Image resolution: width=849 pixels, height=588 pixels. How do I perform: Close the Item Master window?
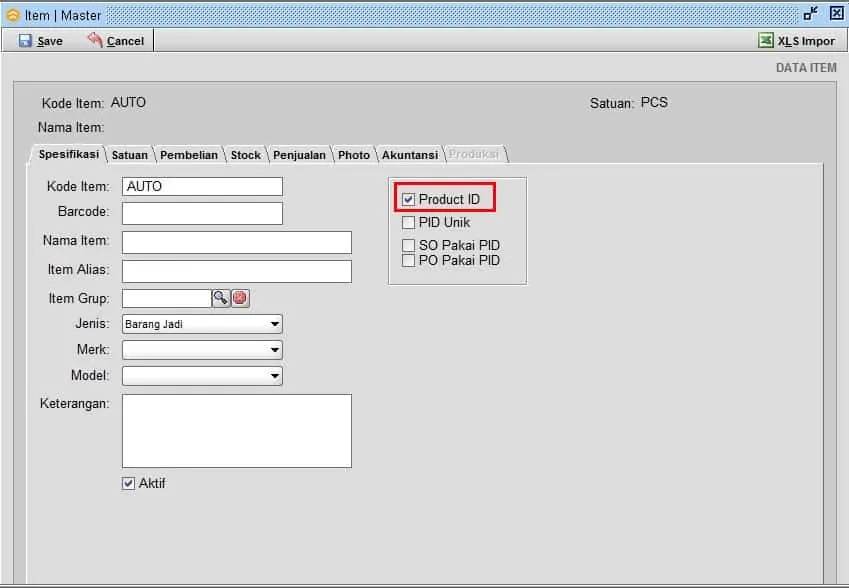click(x=837, y=14)
